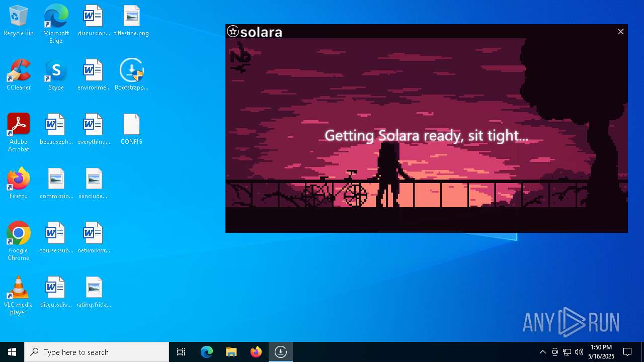Screen dimensions: 644x362
Task: Click the Meet Now tray icon
Action: [555, 352]
